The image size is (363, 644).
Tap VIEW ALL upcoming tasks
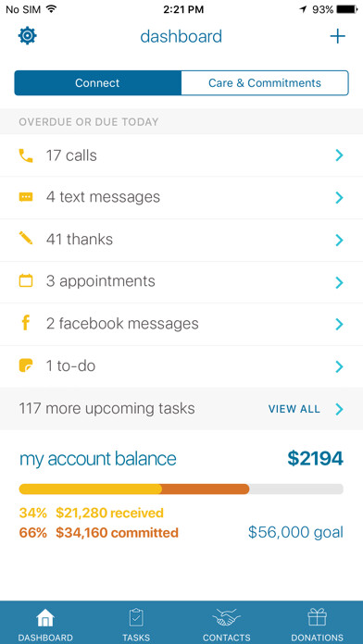pyautogui.click(x=294, y=409)
